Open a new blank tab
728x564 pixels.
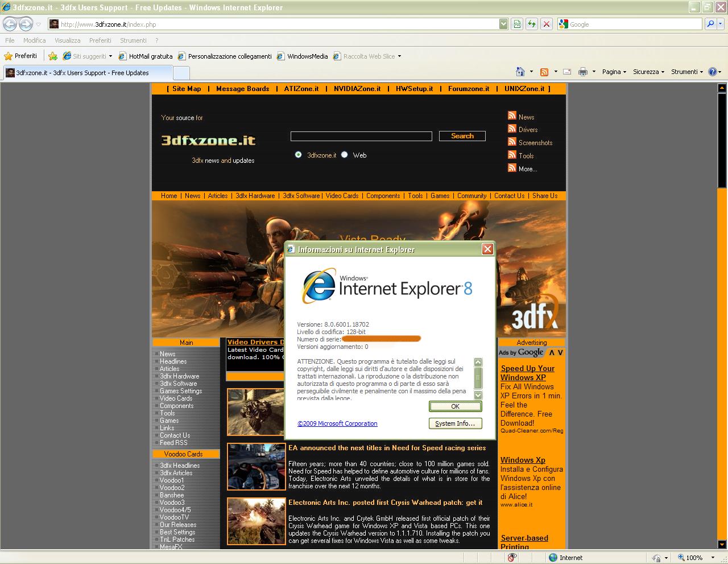pyautogui.click(x=181, y=73)
